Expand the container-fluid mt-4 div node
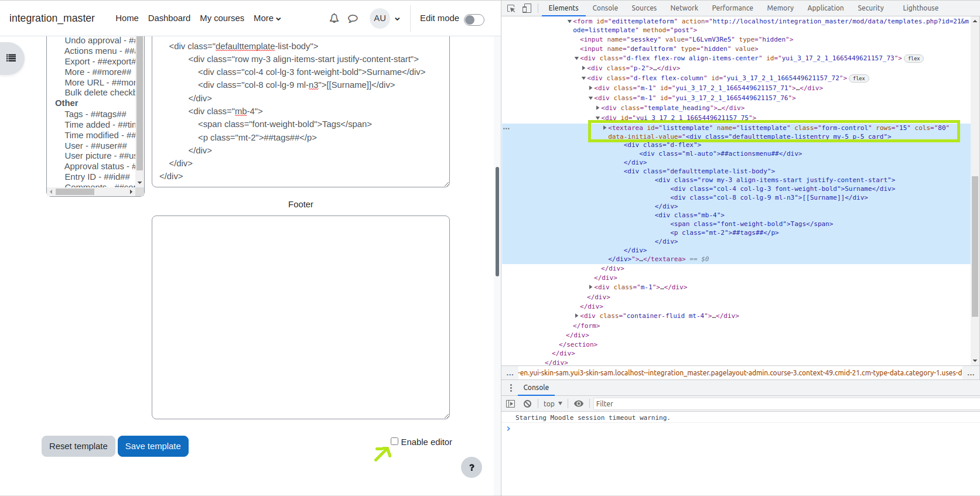This screenshot has height=496, width=980. (x=577, y=316)
